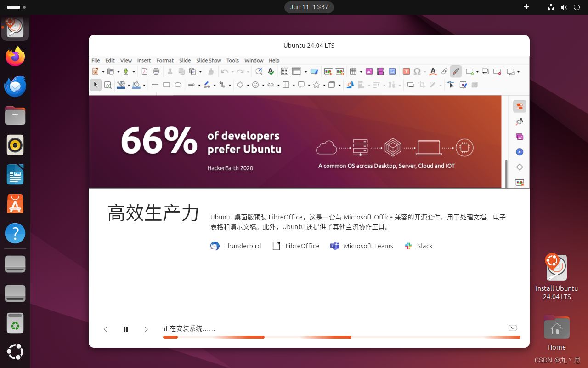Screen dimensions: 588x368
Task: Select the Ellipse shape tool
Action: (x=178, y=85)
